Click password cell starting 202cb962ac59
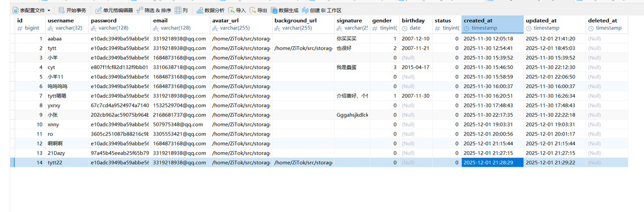The height and width of the screenshot is (212, 644). 119,115
